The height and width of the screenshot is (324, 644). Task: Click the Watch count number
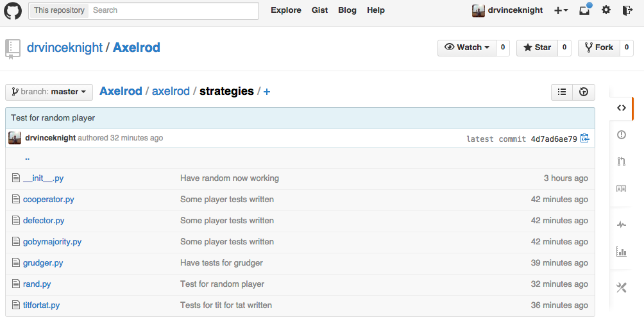(503, 47)
